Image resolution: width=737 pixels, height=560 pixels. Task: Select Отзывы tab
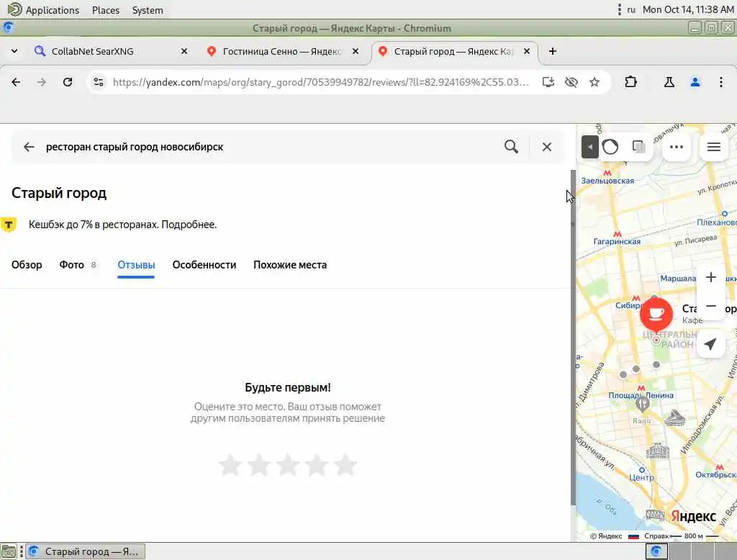136,265
